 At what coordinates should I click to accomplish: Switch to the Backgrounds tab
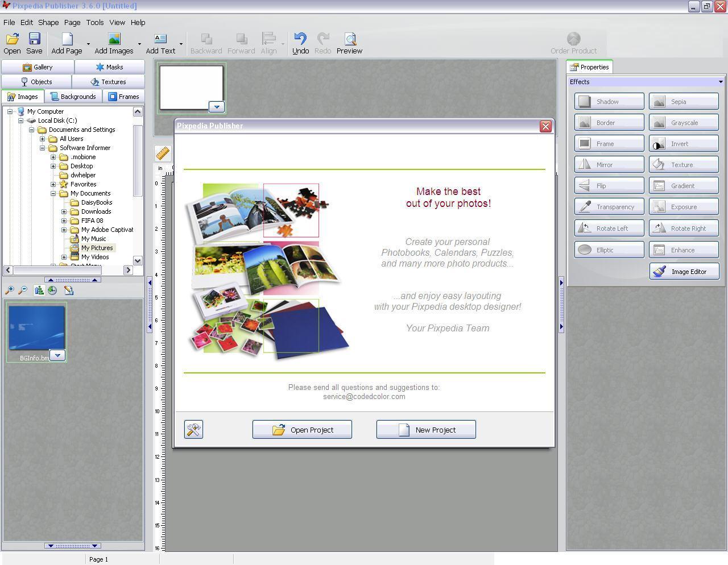[x=73, y=97]
